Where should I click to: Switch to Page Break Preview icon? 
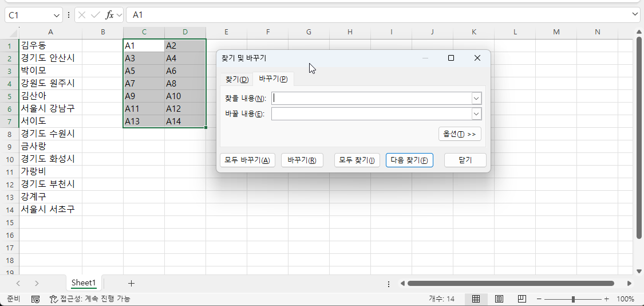click(x=521, y=299)
